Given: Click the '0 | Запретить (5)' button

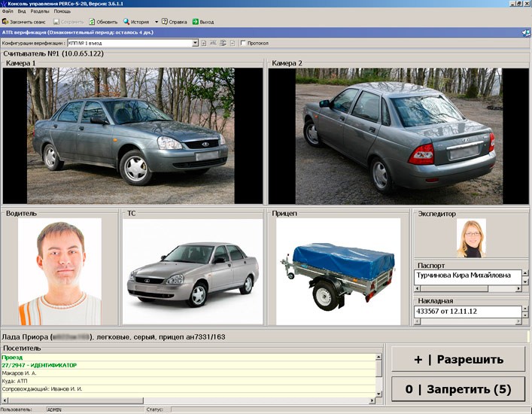Looking at the screenshot, I should coord(458,389).
